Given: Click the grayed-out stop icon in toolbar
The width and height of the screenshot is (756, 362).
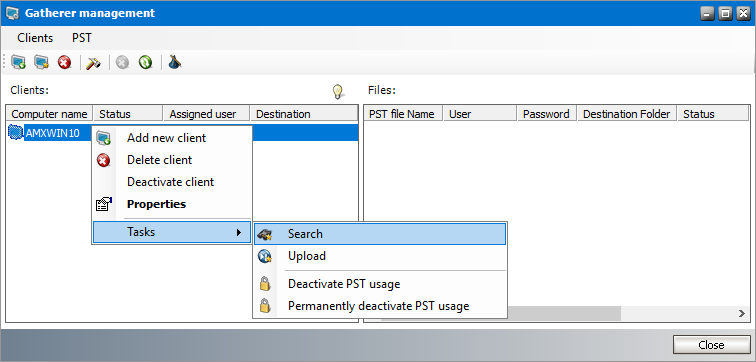Looking at the screenshot, I should coord(122,62).
